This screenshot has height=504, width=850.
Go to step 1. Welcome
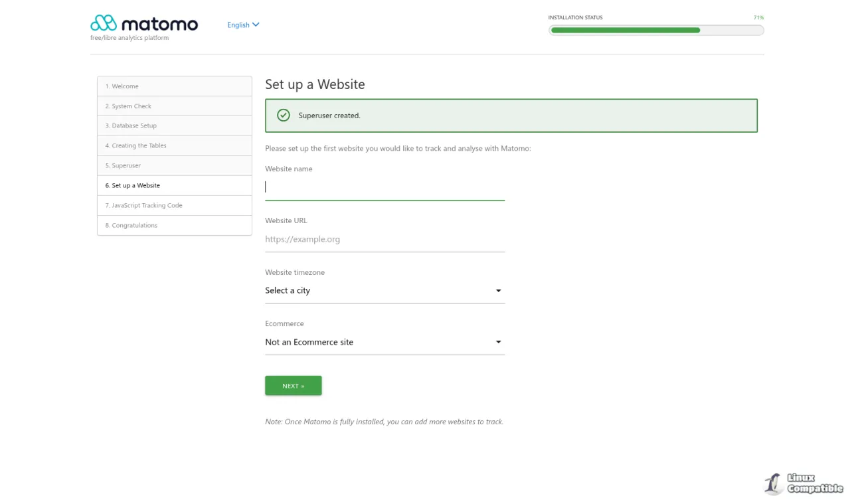(x=175, y=86)
